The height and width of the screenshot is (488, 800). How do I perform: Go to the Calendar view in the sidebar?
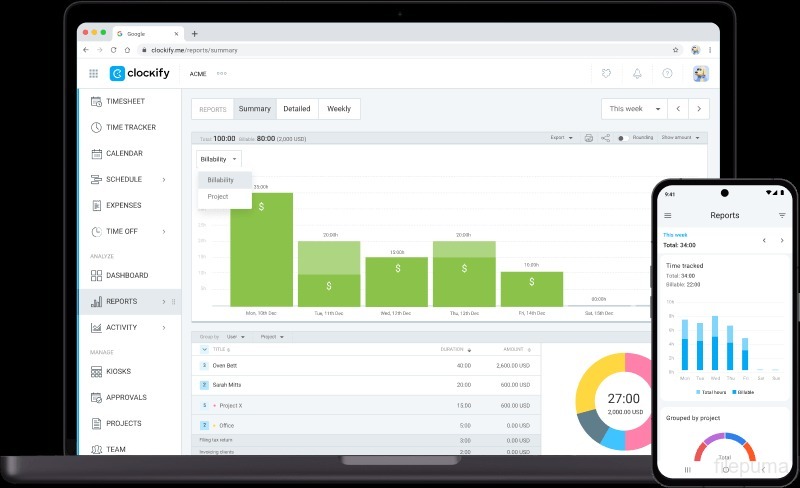(124, 154)
